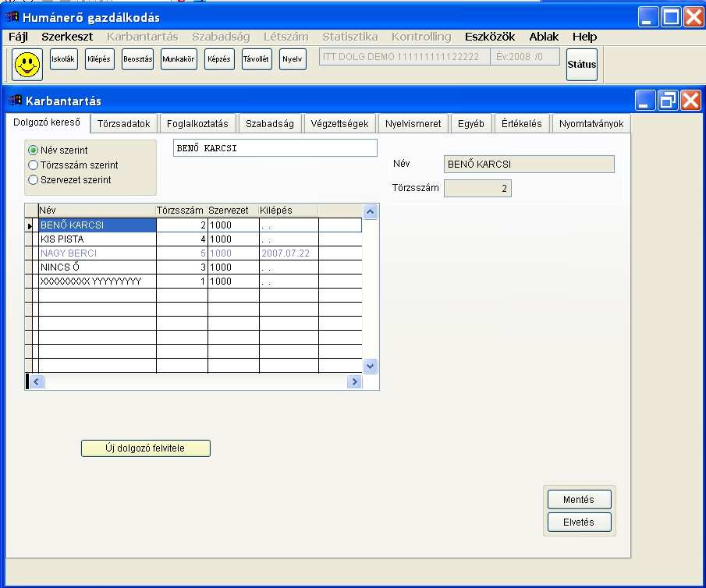Open the Fájl menu
The width and height of the screenshot is (706, 588).
18,37
